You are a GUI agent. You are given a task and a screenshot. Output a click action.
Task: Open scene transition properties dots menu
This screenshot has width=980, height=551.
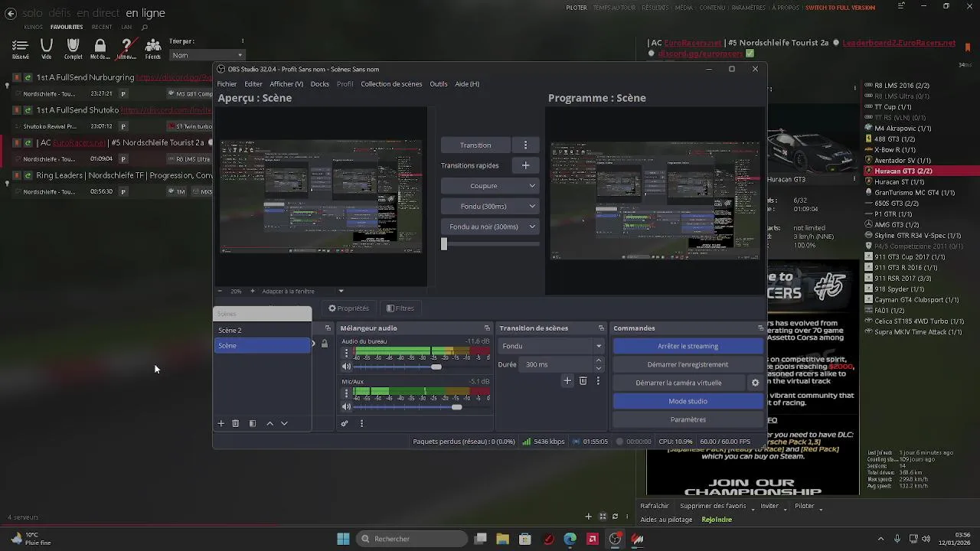(x=598, y=380)
